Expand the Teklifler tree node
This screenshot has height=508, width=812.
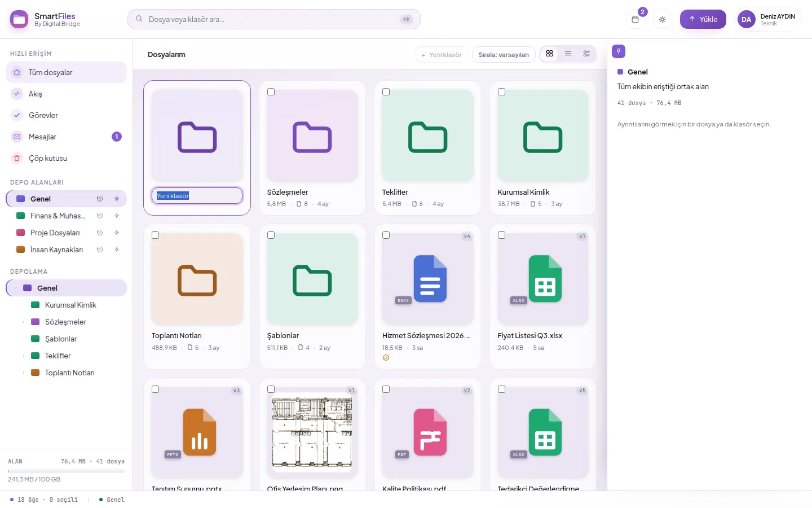pos(23,356)
